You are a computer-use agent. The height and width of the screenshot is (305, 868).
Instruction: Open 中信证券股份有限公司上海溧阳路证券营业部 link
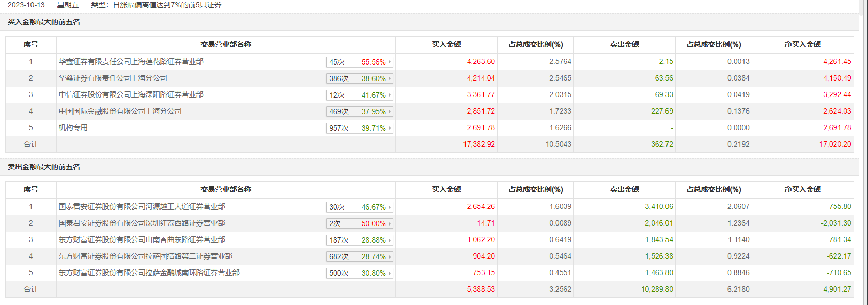131,94
